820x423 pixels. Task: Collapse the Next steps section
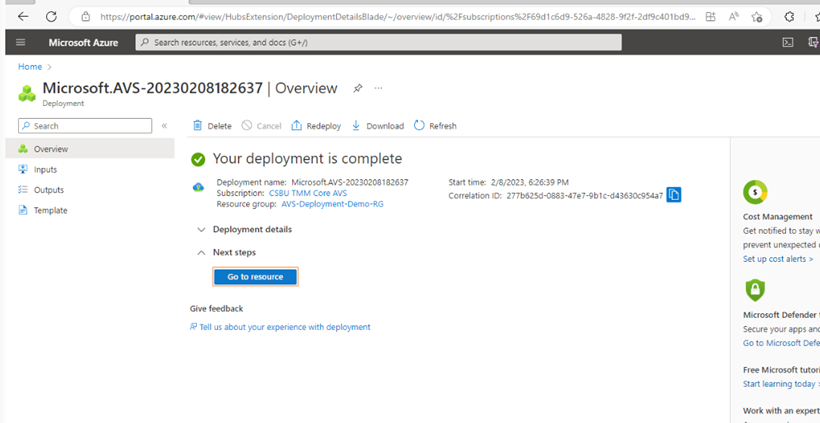[226, 253]
